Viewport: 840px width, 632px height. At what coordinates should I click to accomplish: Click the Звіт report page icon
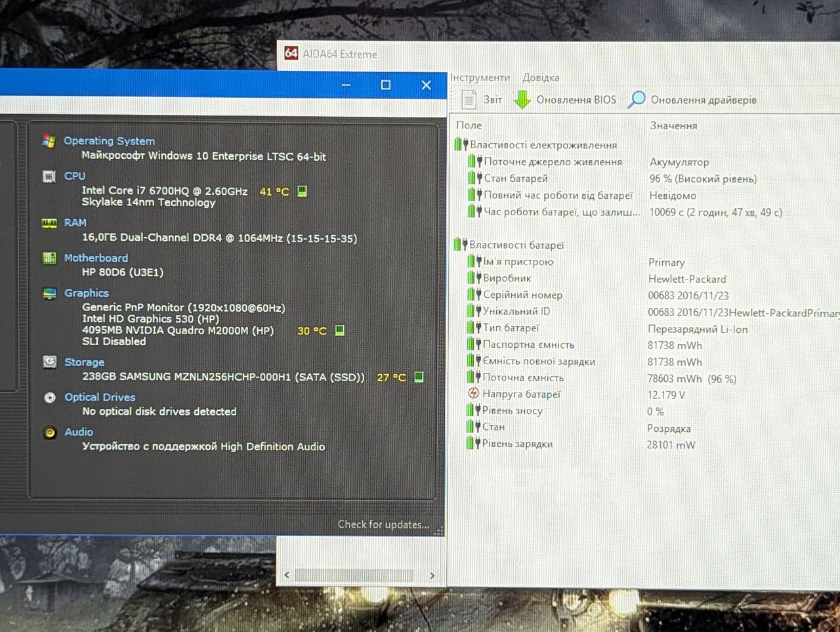click(469, 100)
